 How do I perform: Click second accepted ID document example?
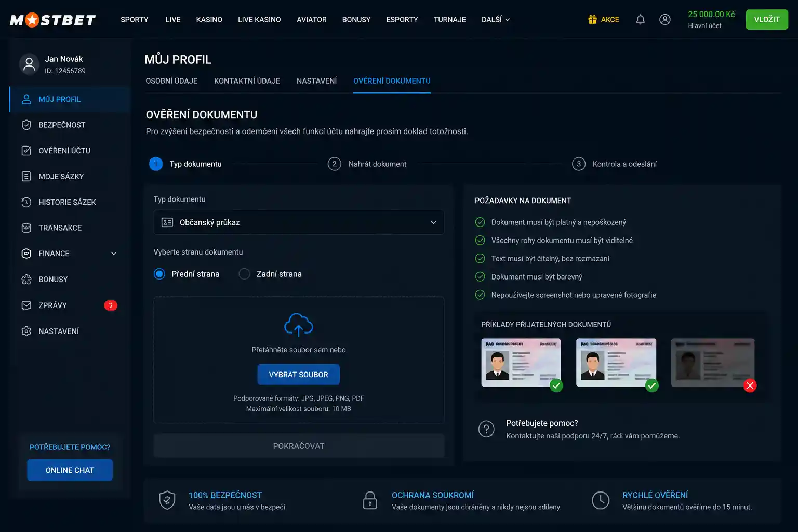[x=616, y=363]
